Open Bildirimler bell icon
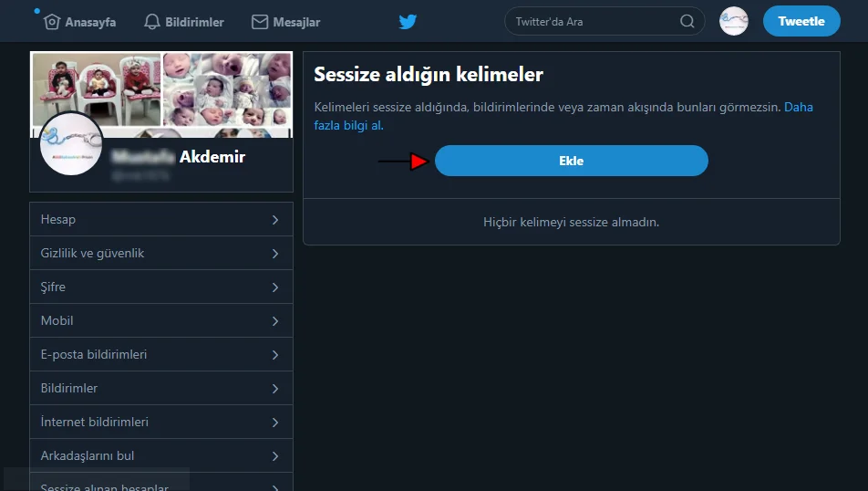This screenshot has height=491, width=868. click(152, 22)
